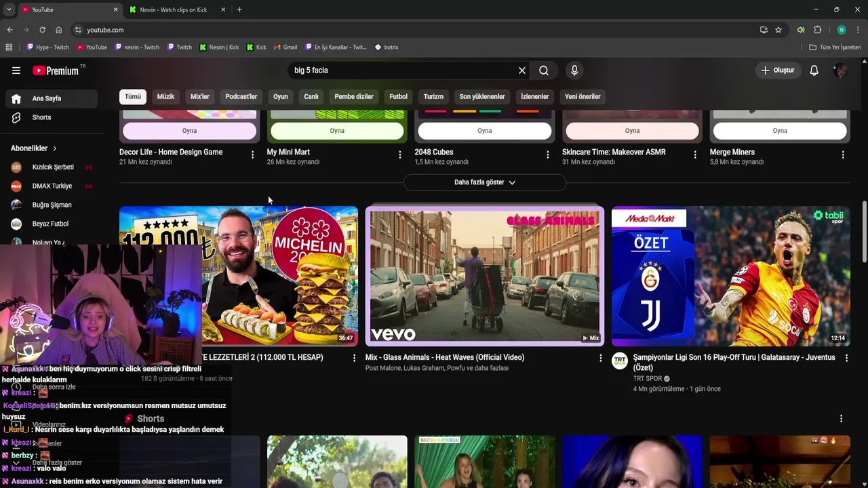
Task: Clear the search box with X
Action: [522, 70]
